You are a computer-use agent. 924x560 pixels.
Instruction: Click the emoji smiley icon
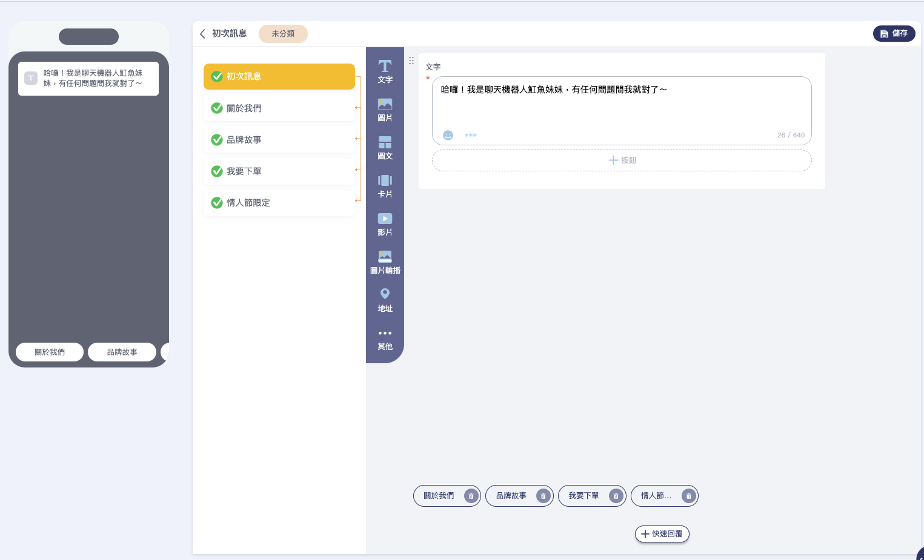pos(448,135)
